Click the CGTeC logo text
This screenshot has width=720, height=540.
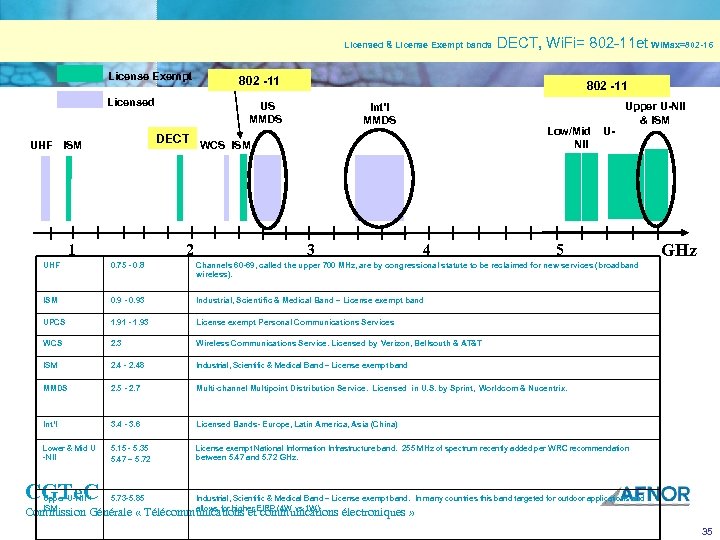click(x=62, y=492)
